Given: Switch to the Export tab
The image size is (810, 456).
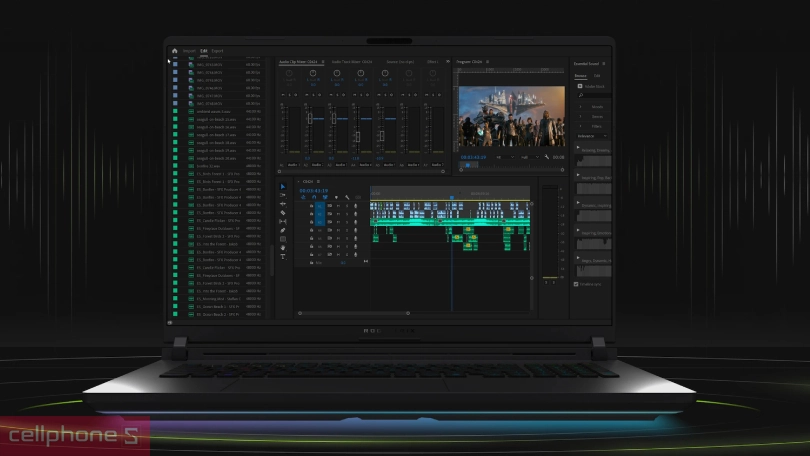Looking at the screenshot, I should (x=217, y=51).
